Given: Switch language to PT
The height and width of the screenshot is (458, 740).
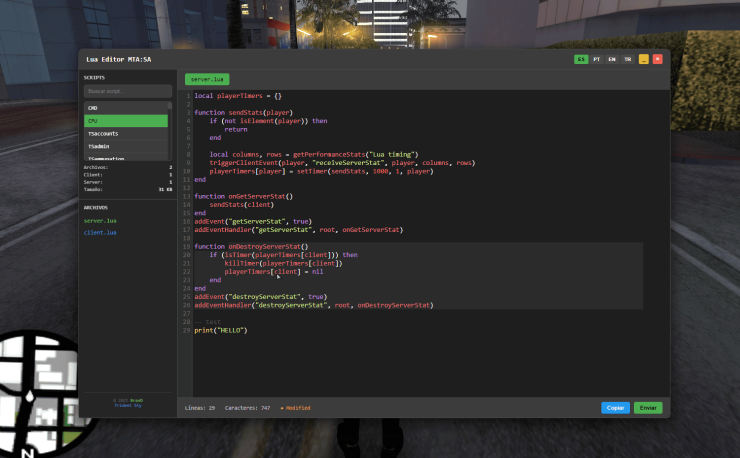Looking at the screenshot, I should 597,59.
